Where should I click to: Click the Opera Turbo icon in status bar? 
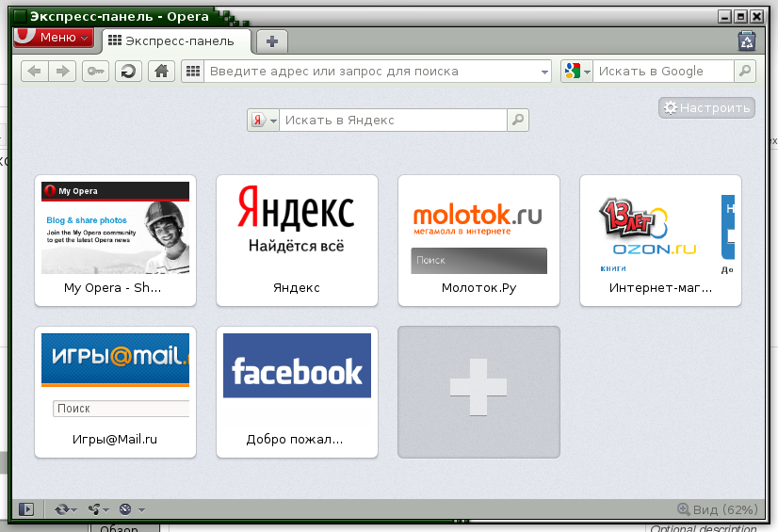[x=125, y=509]
